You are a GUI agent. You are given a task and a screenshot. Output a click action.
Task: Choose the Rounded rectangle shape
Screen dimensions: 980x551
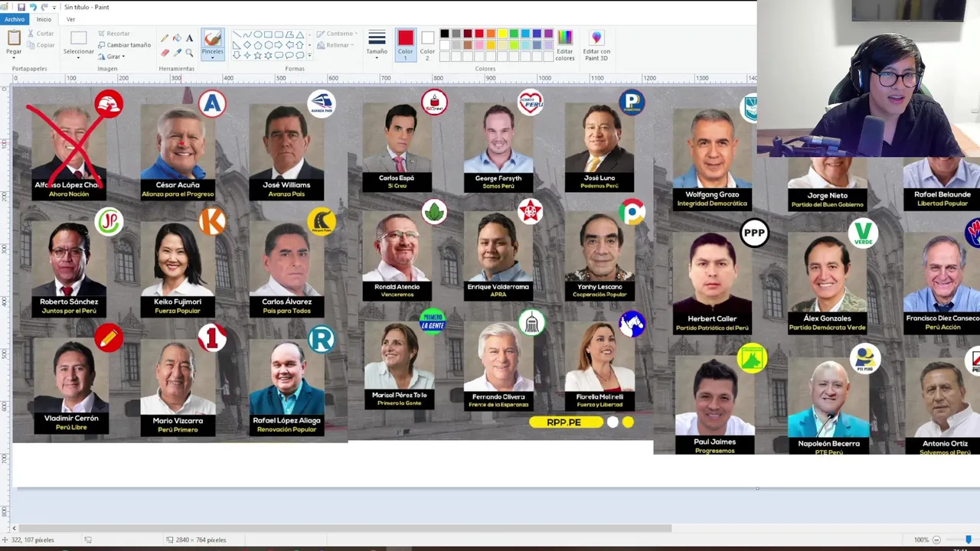click(279, 34)
